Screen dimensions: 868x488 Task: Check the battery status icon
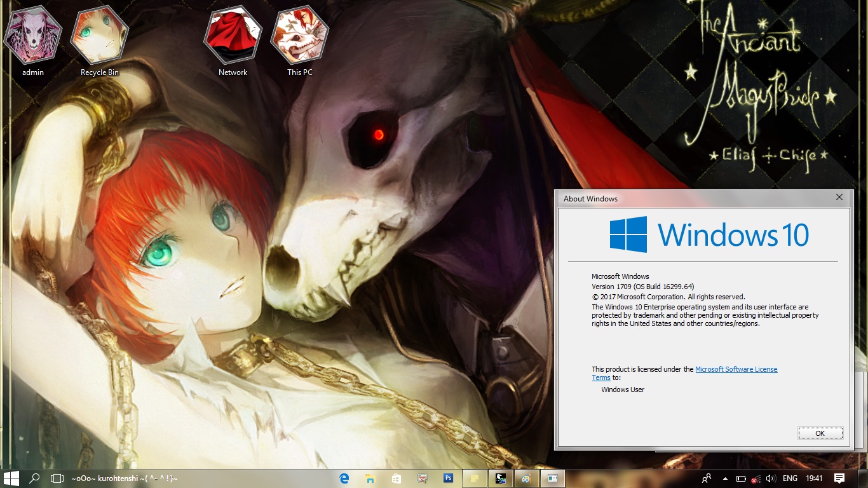pyautogui.click(x=740, y=478)
